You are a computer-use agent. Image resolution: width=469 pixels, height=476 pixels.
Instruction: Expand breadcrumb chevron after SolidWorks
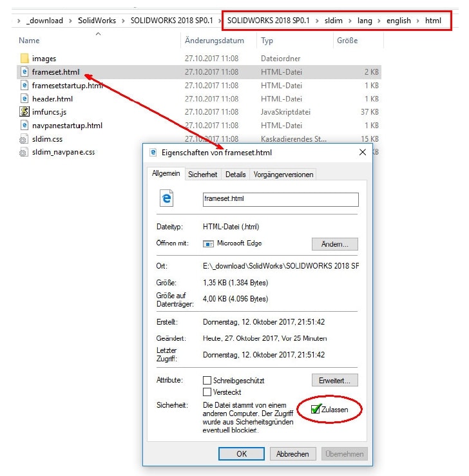pos(123,21)
